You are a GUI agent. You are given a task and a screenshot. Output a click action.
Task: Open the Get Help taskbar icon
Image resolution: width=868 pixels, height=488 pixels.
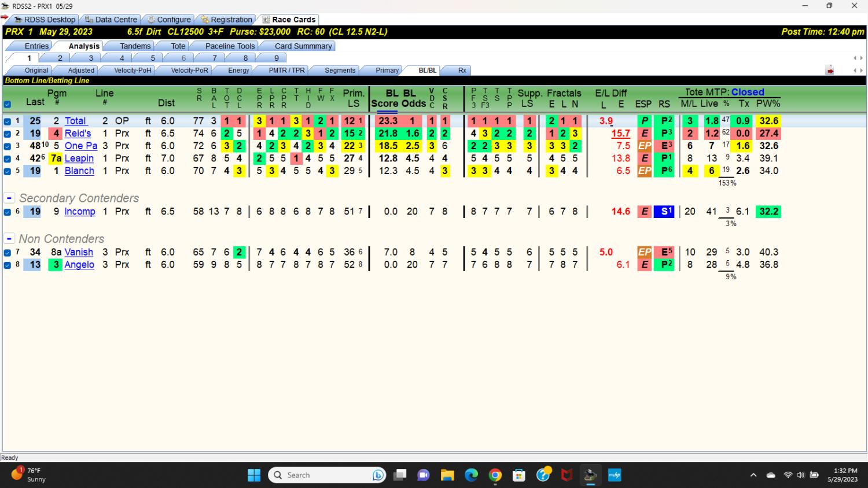pos(543,475)
